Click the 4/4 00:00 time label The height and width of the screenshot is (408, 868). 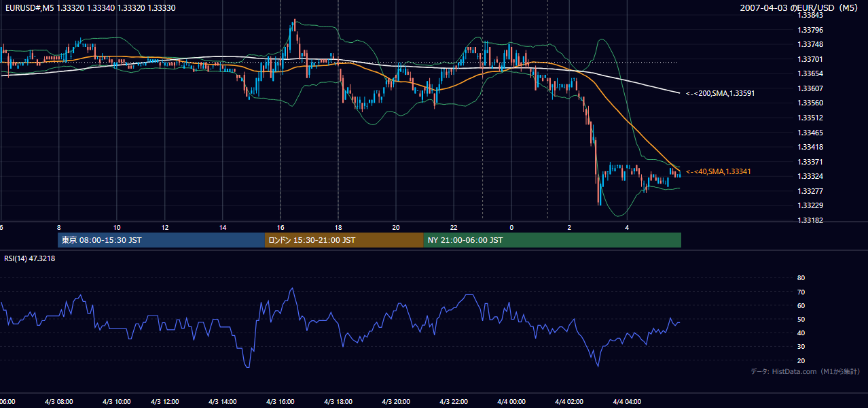[x=511, y=402]
